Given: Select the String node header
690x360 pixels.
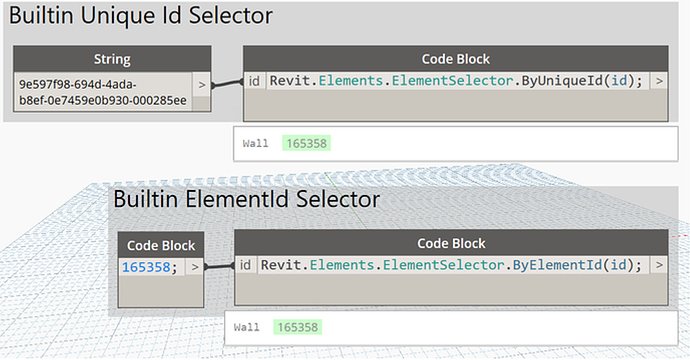Looking at the screenshot, I should 112,59.
